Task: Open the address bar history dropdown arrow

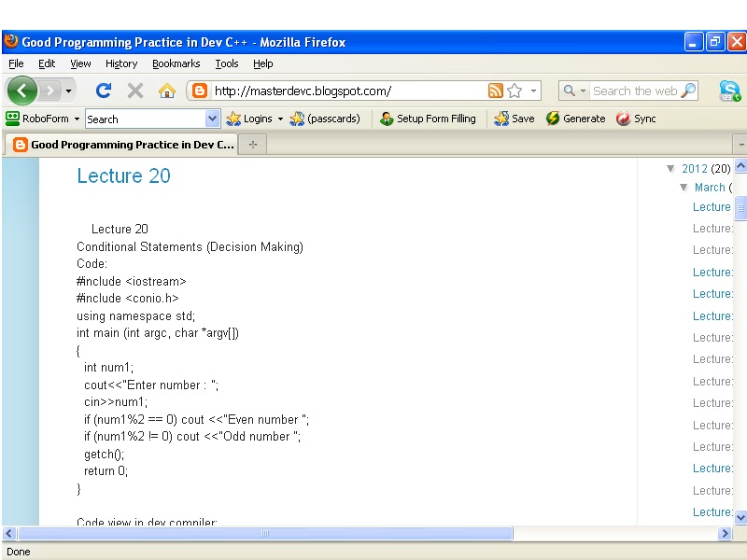Action: [x=533, y=91]
